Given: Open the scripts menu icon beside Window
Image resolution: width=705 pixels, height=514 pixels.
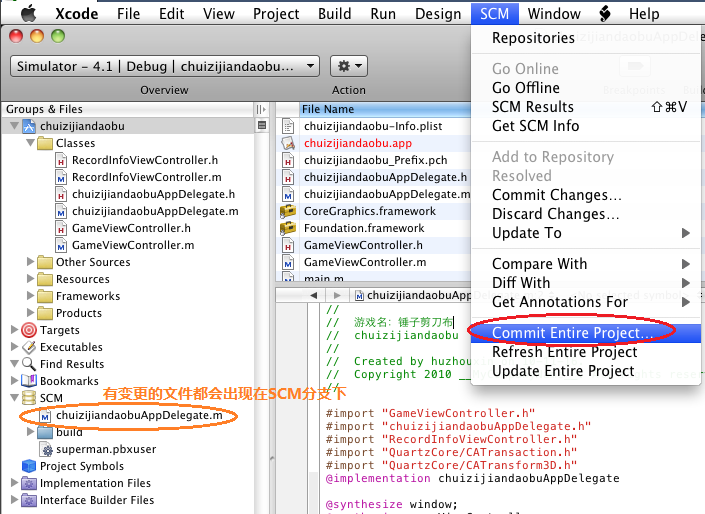Looking at the screenshot, I should click(605, 13).
